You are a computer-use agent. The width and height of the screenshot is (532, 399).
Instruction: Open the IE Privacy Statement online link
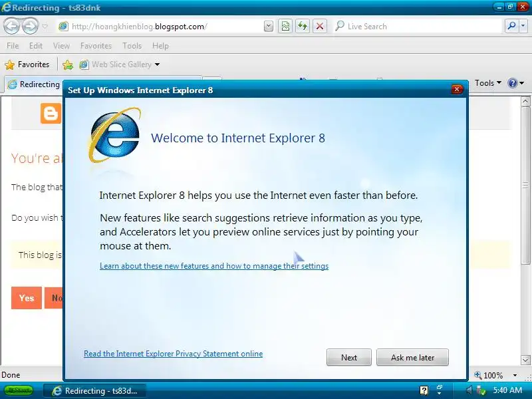click(173, 354)
